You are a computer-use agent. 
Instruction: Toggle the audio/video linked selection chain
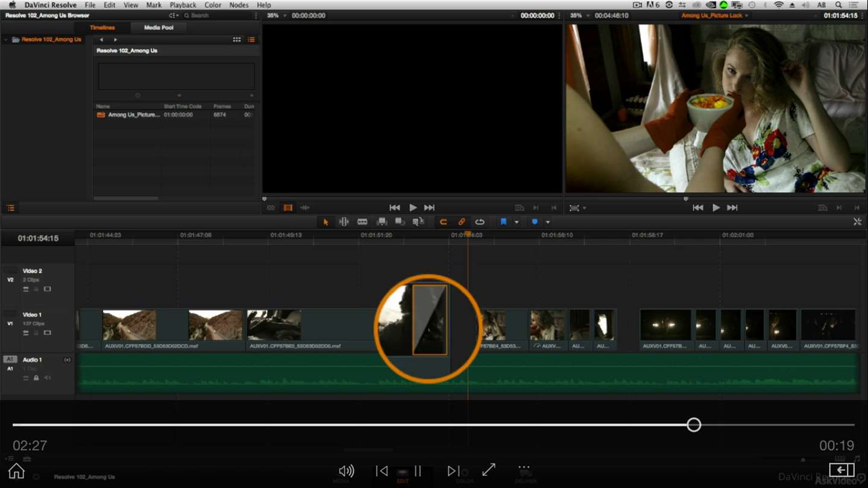(x=462, y=222)
